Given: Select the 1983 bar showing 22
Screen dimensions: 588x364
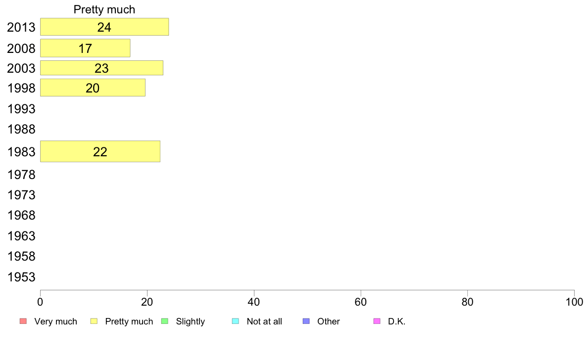Looking at the screenshot, I should 100,151.
